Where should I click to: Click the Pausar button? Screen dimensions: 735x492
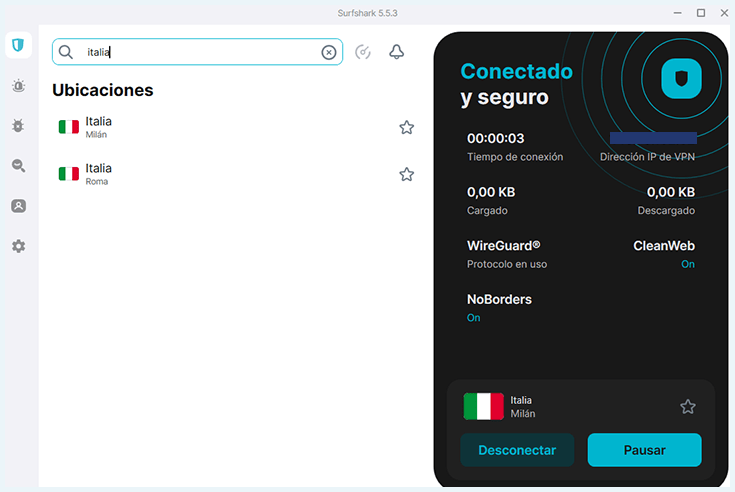click(645, 450)
